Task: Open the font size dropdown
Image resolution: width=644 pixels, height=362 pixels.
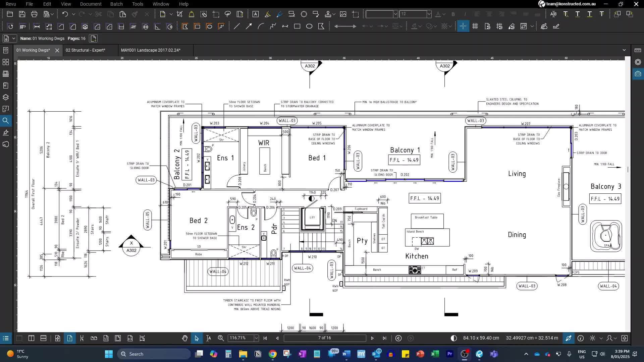Action: point(429,14)
